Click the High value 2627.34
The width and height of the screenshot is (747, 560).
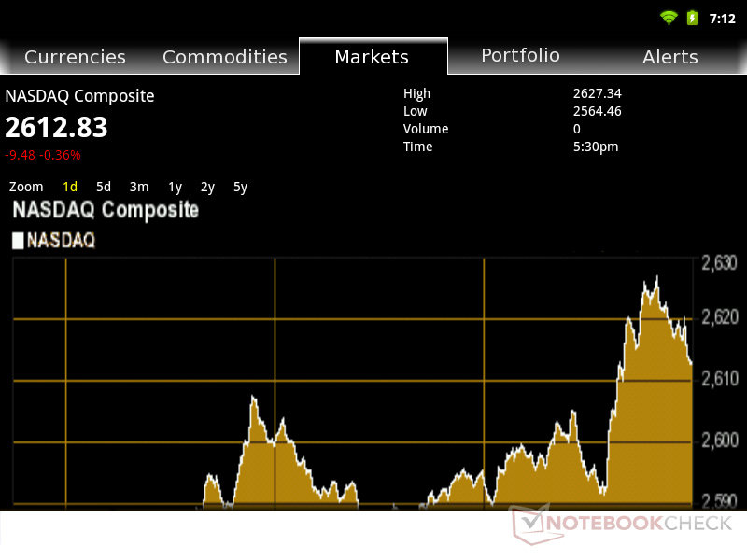597,93
